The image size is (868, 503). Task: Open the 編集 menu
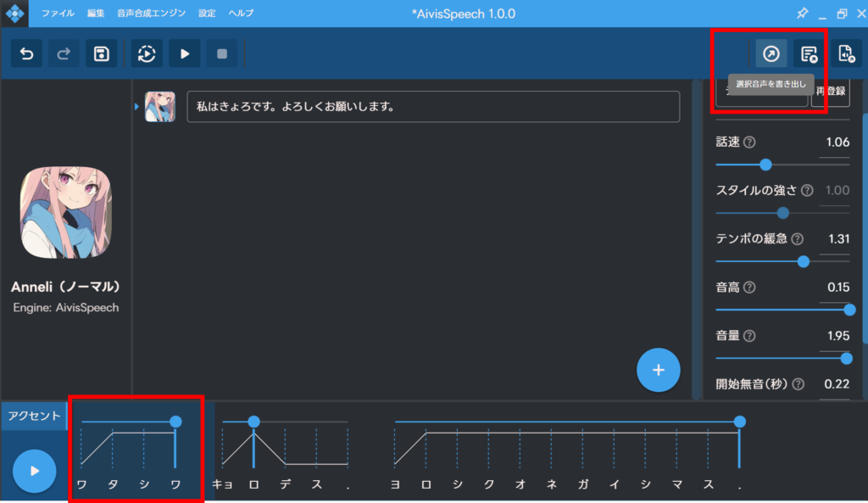tap(96, 14)
